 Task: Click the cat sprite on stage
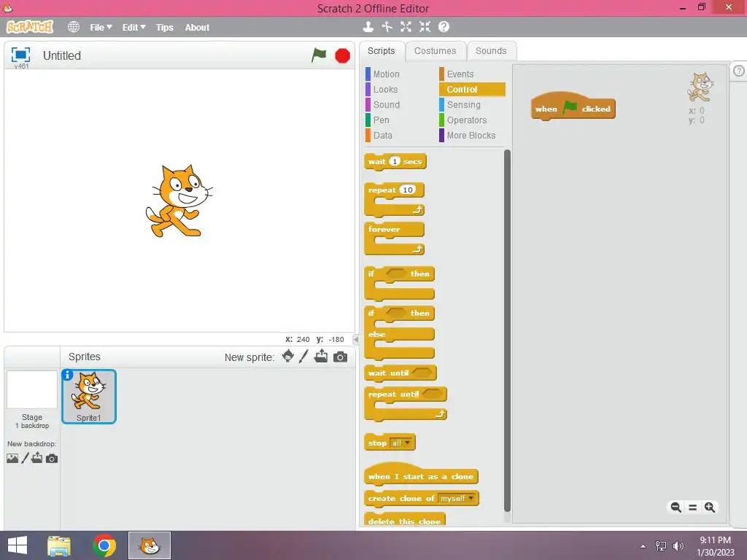click(x=178, y=201)
